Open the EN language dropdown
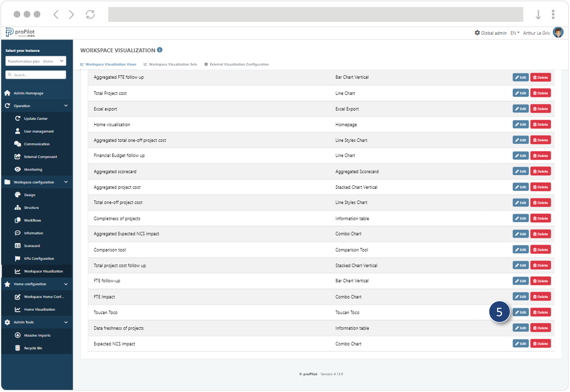The width and height of the screenshot is (570, 392). click(515, 33)
